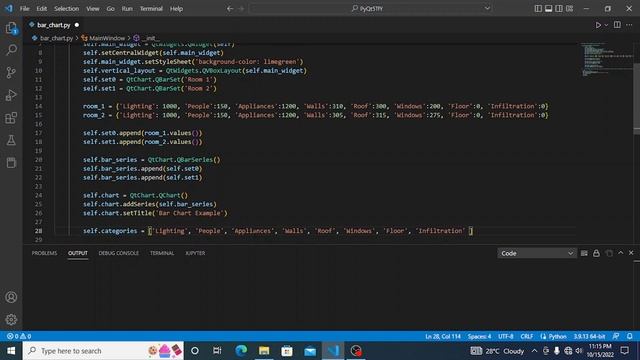Select the bar_chart.py editor tab
Viewport: 640px width, 360px height.
(54, 25)
